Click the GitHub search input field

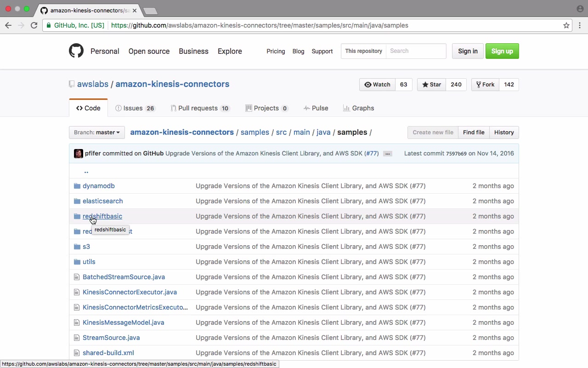(416, 51)
